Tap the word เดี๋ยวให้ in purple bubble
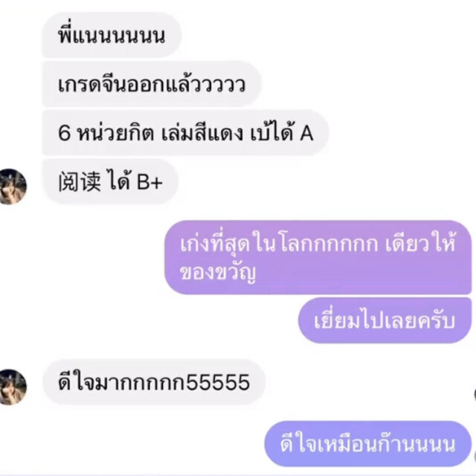This screenshot has height=476, width=476. [x=420, y=243]
